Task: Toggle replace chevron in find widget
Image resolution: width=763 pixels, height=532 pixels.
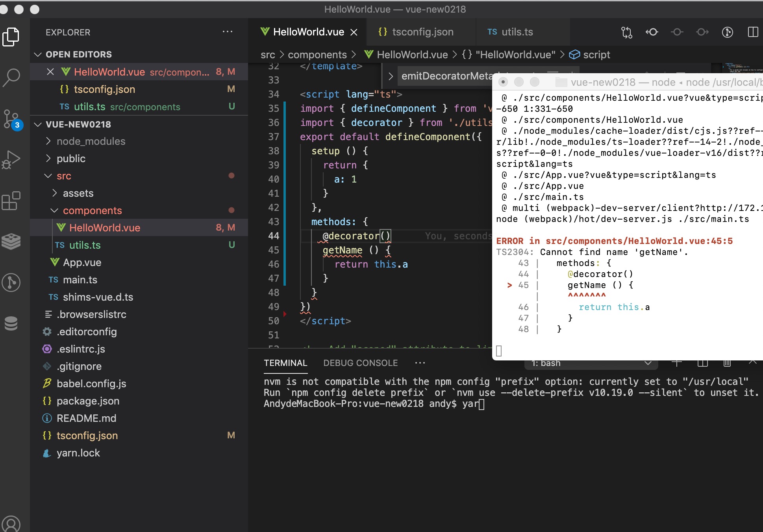Action: 391,76
